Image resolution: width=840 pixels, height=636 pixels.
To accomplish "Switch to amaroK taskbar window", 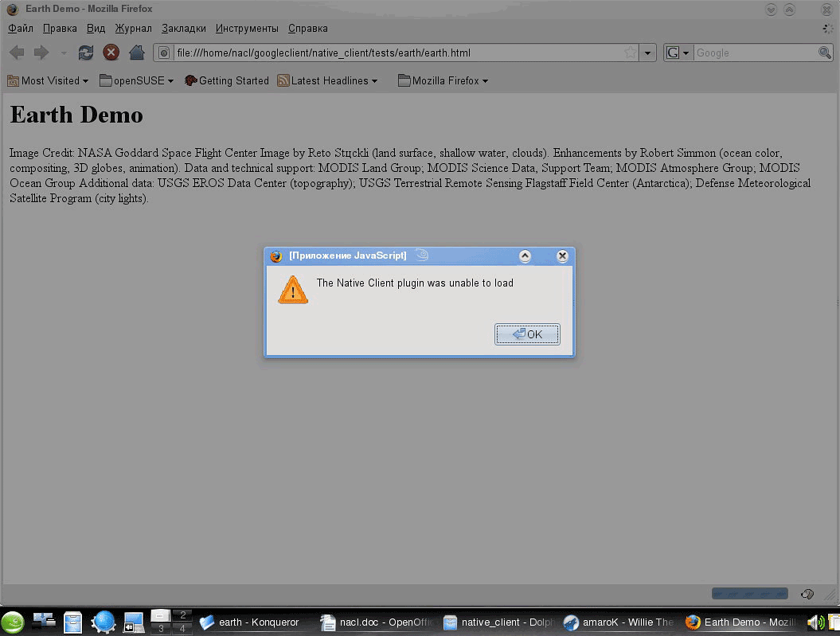I will (x=619, y=622).
